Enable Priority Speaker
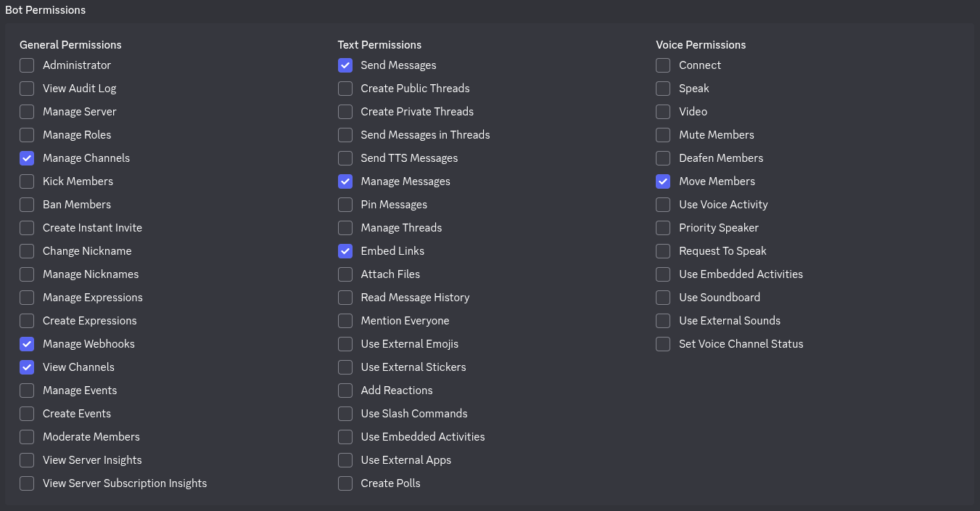 click(662, 227)
